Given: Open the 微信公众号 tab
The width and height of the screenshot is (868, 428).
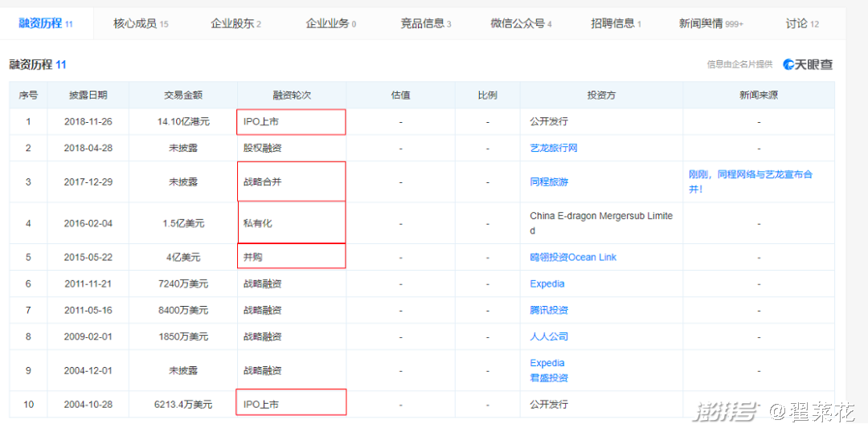Looking at the screenshot, I should (x=521, y=23).
